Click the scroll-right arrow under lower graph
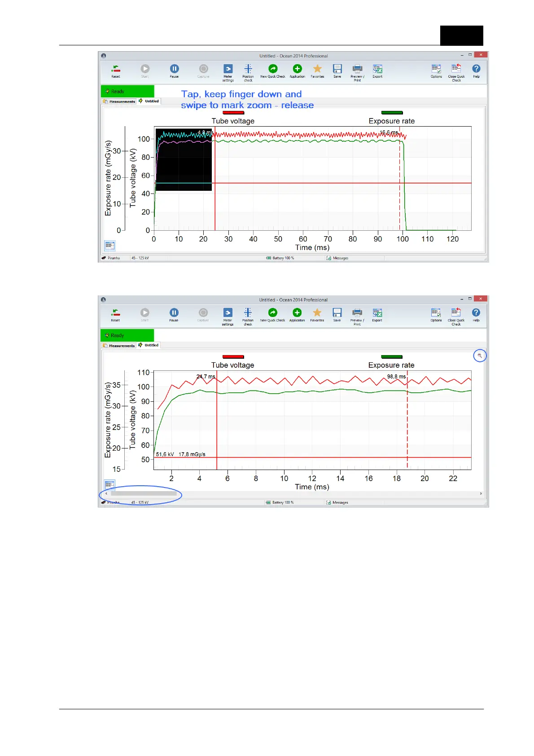The image size is (534, 756). (x=481, y=493)
